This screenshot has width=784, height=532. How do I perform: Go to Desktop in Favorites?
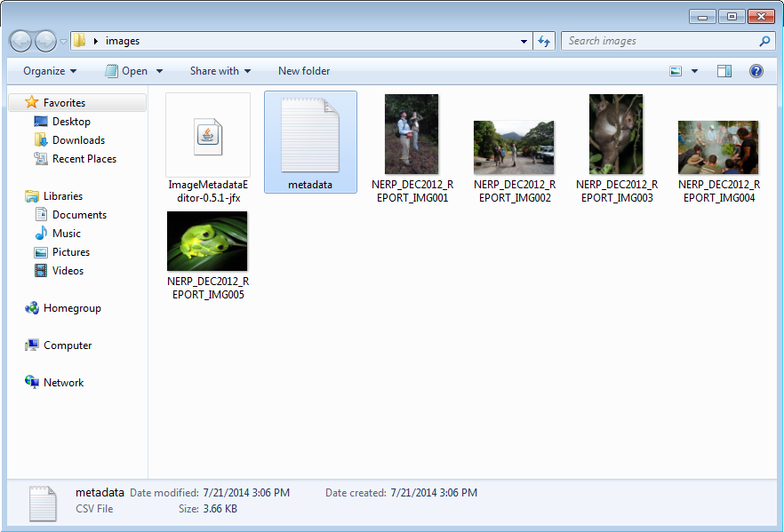[71, 122]
